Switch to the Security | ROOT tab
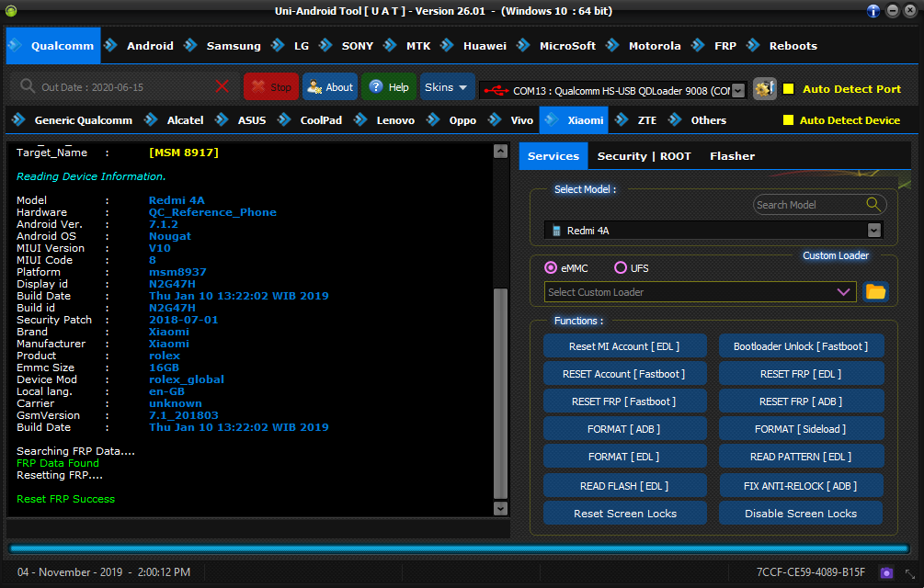 tap(644, 156)
